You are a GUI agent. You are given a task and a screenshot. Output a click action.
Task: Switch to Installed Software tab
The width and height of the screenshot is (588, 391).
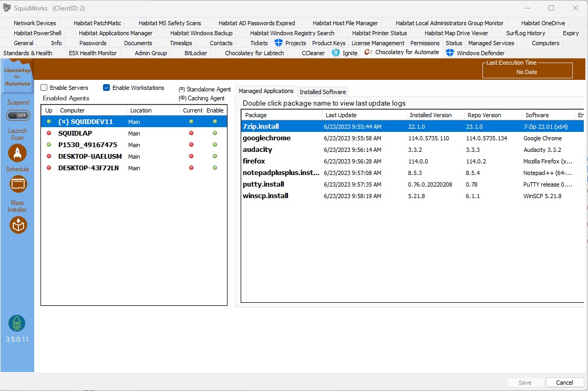click(323, 92)
